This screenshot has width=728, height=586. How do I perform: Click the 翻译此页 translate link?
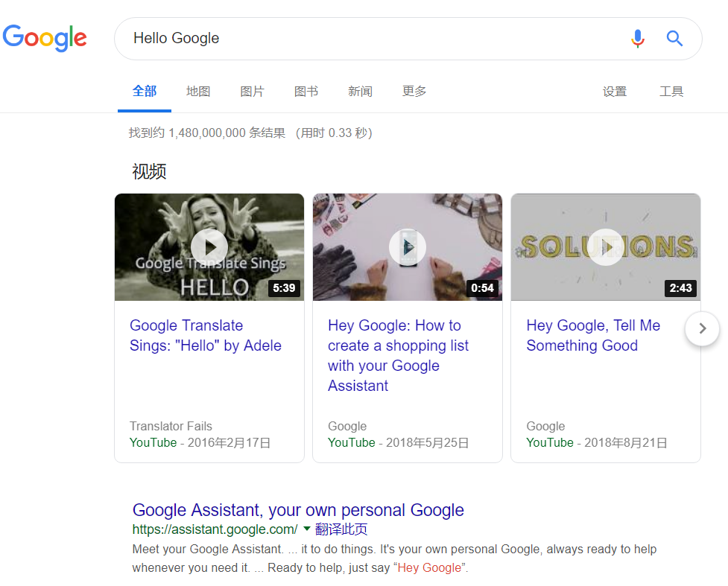point(341,529)
